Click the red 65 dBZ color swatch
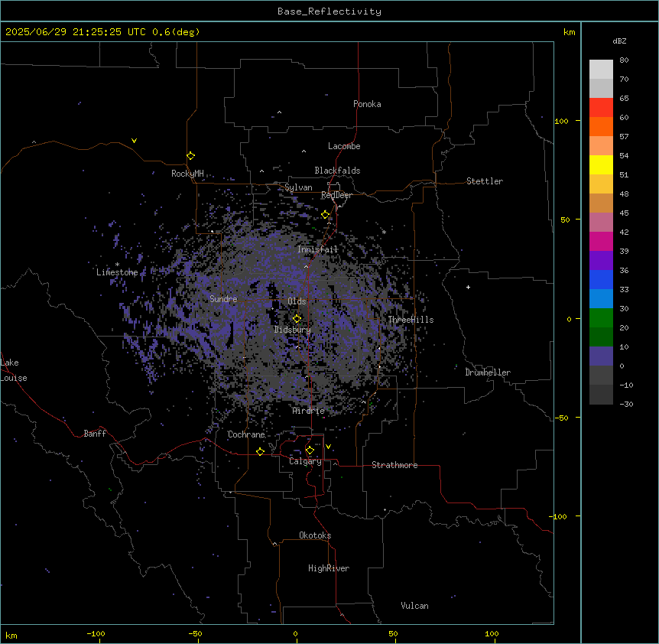Screen dimensions: 659x644 (x=601, y=107)
